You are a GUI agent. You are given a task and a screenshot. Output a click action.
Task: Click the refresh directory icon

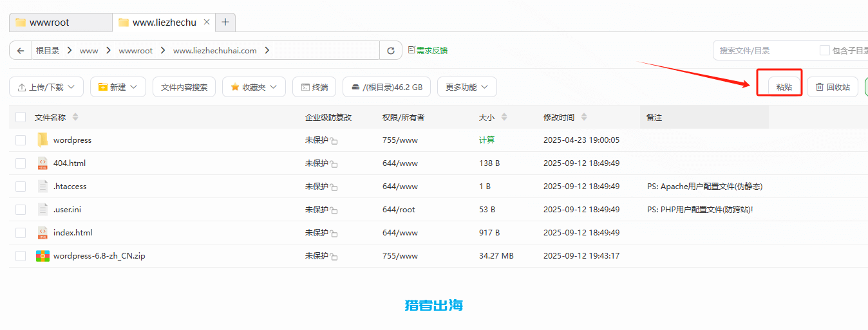390,51
